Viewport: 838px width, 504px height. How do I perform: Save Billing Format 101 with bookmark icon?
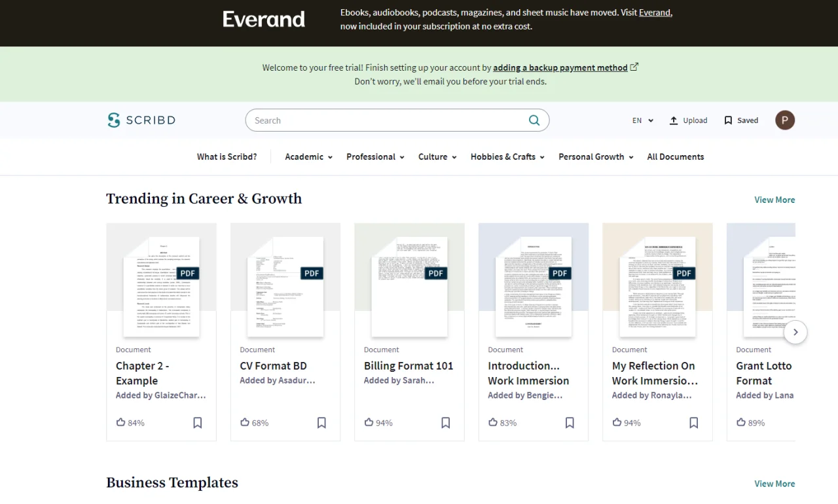coord(446,423)
